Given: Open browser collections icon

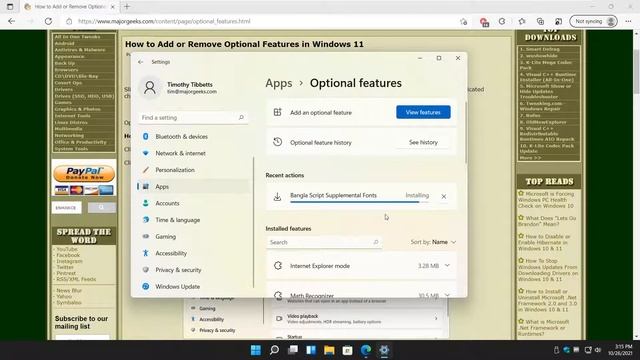Looking at the screenshot, I should tap(540, 21).
